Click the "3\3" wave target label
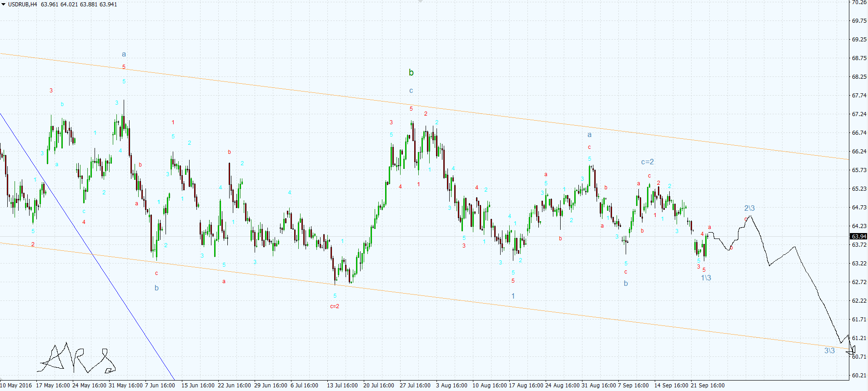This screenshot has height=391, width=868. pyautogui.click(x=829, y=350)
